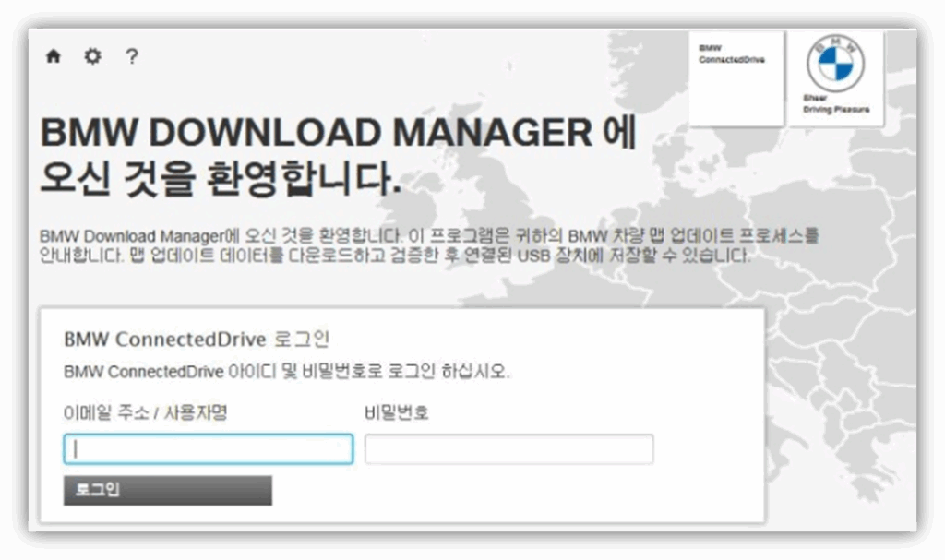Select the BMW ConnectedDrive 로그인 panel title
Viewport: 945px width, 560px height.
pyautogui.click(x=201, y=339)
